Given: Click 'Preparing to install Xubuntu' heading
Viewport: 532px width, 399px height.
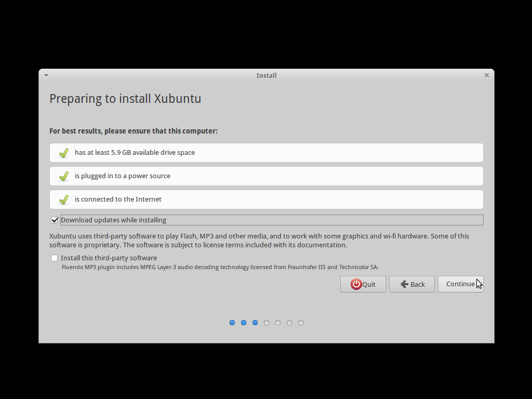Looking at the screenshot, I should coord(125,99).
